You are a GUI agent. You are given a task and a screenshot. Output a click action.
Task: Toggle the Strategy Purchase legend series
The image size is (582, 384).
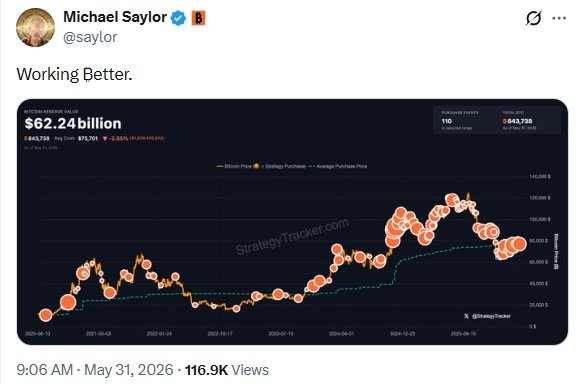[x=280, y=166]
